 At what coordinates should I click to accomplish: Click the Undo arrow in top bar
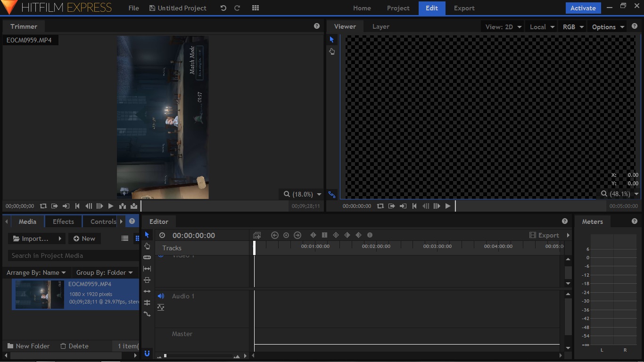223,8
